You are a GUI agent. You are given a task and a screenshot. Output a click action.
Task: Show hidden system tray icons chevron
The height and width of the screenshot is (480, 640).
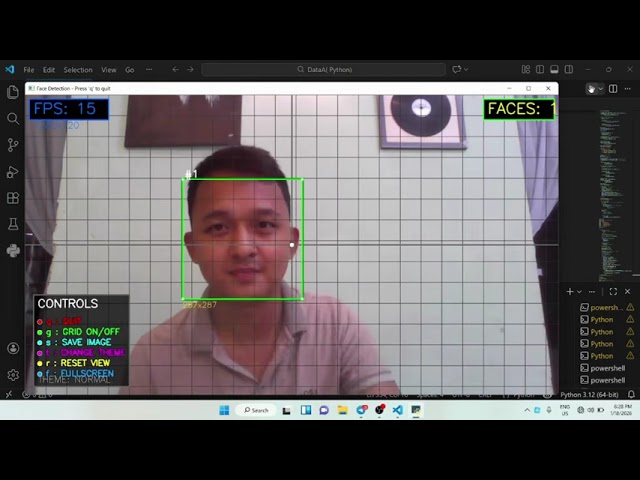pyautogui.click(x=527, y=410)
